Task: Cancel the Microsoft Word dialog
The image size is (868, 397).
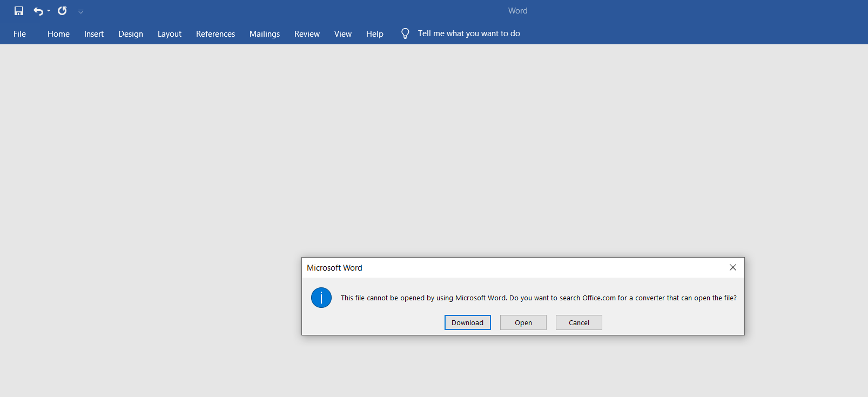Action: click(x=579, y=322)
